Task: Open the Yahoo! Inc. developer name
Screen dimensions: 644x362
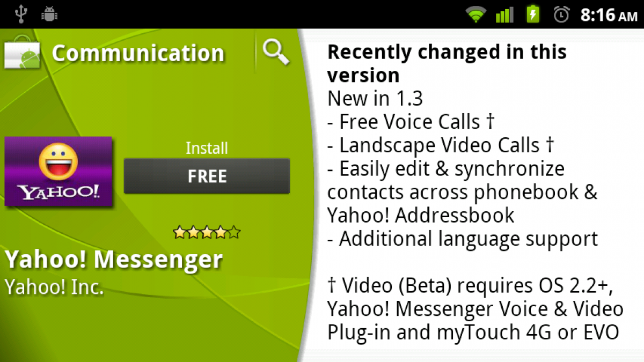Action: [x=54, y=287]
